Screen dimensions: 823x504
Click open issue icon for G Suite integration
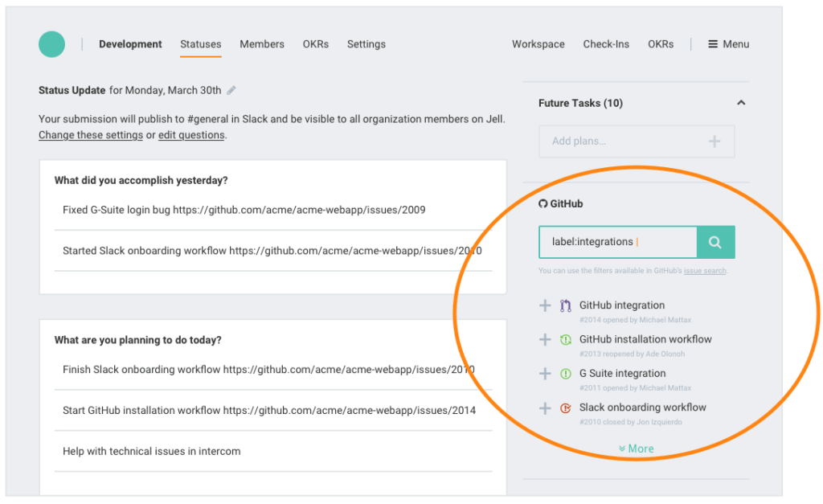[565, 374]
